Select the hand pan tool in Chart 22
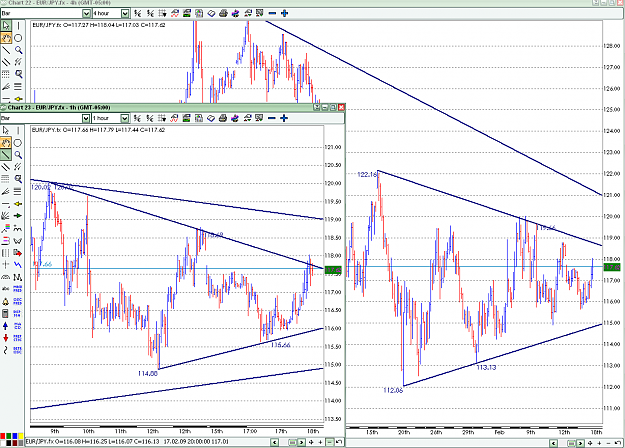 pos(6,38)
